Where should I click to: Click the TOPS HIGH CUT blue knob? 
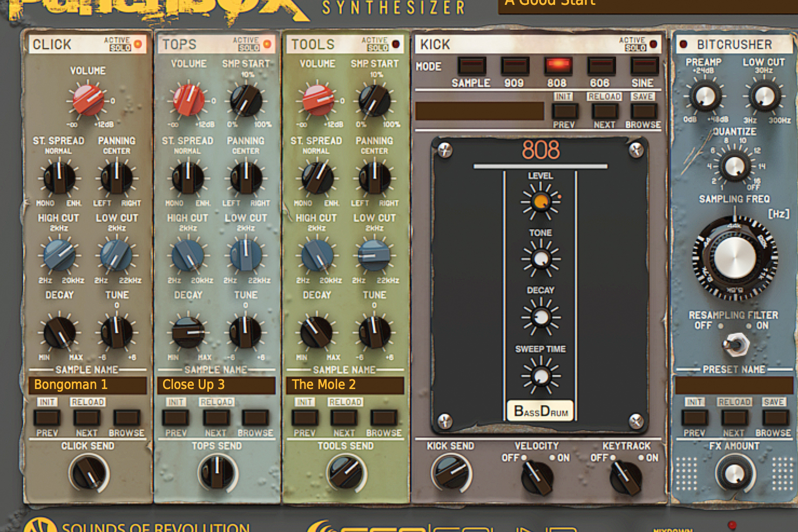pyautogui.click(x=188, y=256)
